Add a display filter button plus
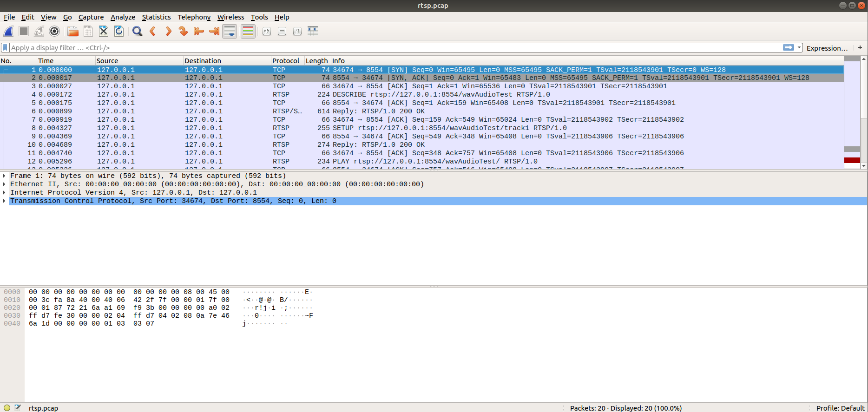 (x=860, y=47)
